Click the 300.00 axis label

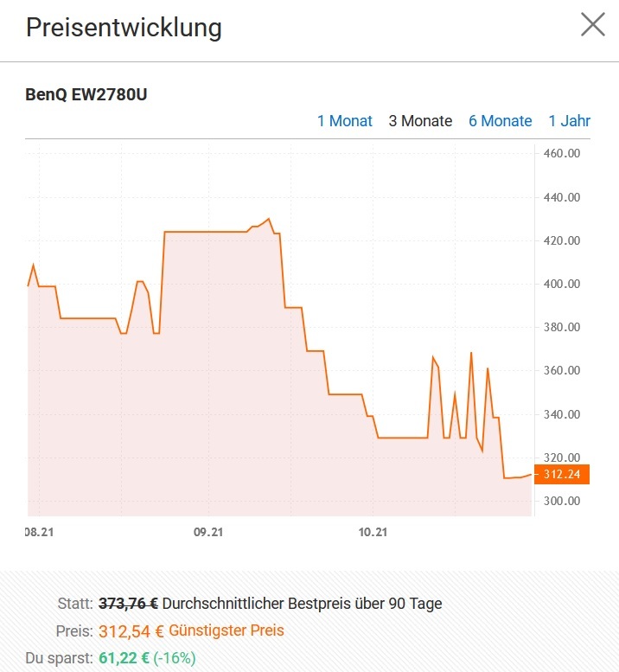[x=562, y=501]
